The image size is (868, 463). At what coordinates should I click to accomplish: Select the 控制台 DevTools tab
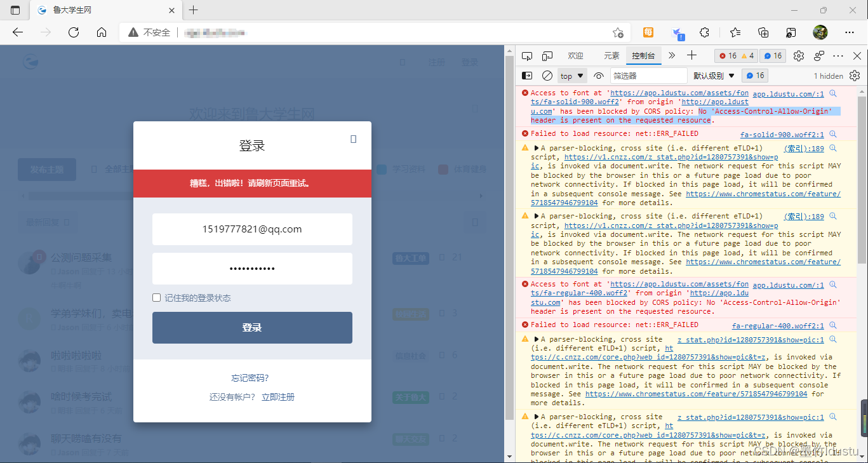(x=643, y=56)
